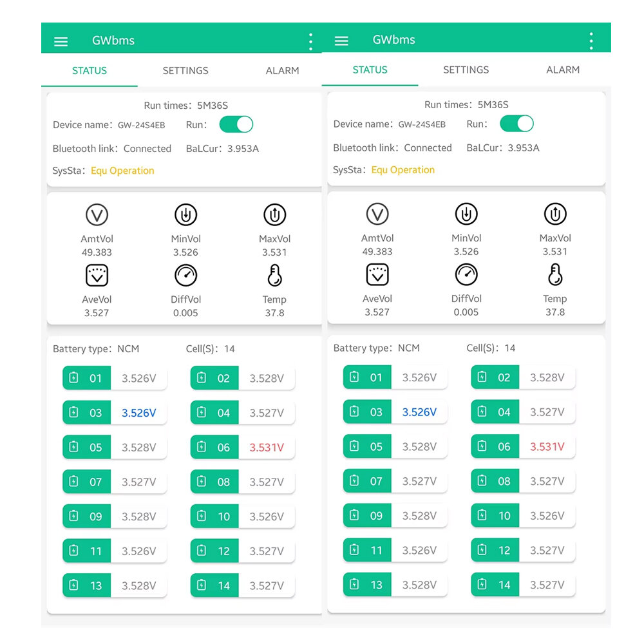The image size is (644, 644).
Task: Click AmtVol value 49.383 in left screen
Action: (x=97, y=252)
